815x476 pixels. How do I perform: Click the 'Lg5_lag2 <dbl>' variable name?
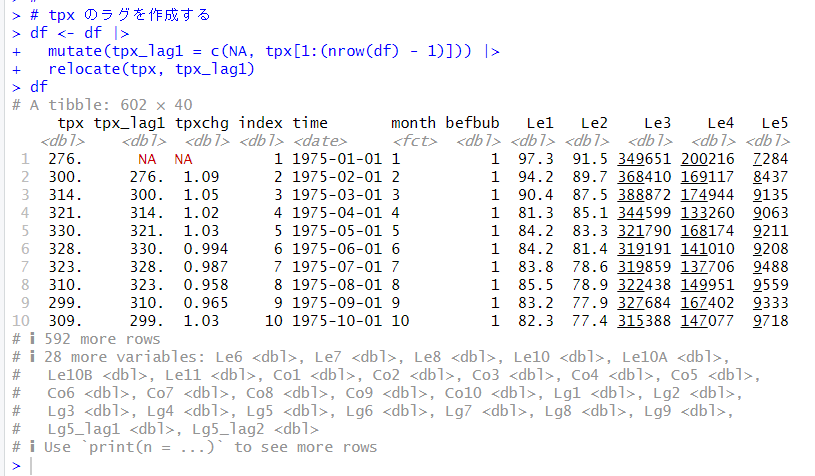pyautogui.click(x=255, y=429)
